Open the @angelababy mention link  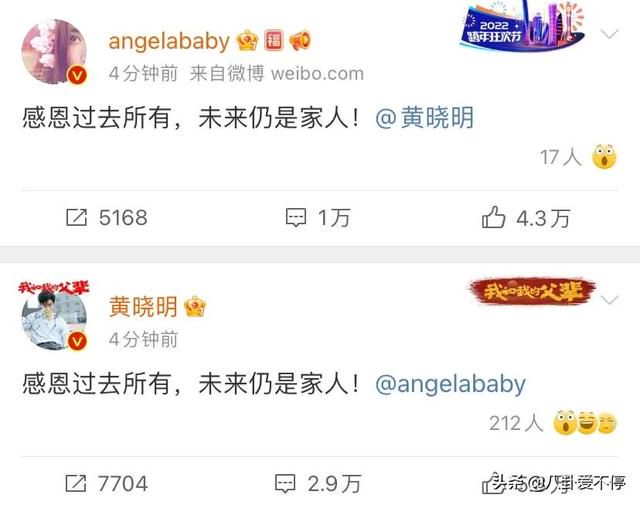(450, 385)
